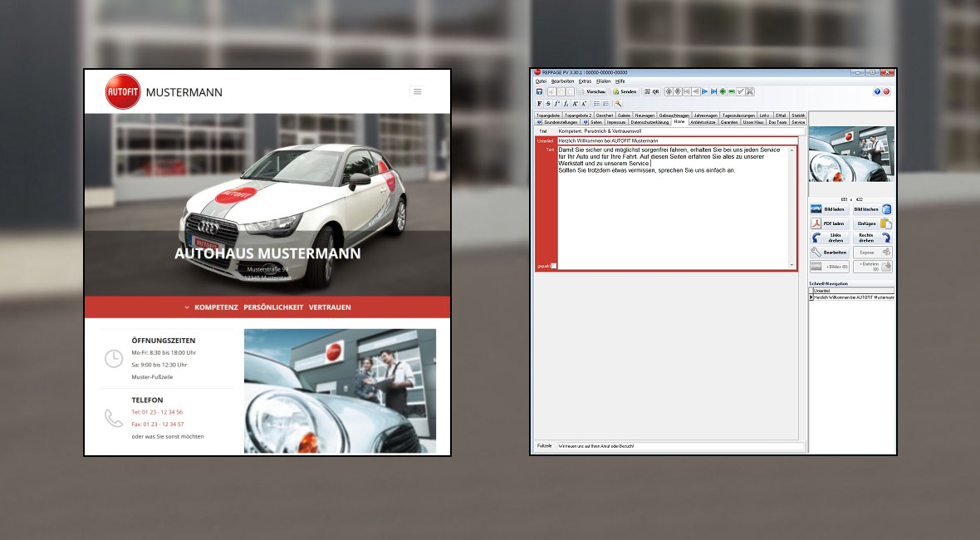
Task: Expand the Kompetenz banner chevron
Action: point(187,307)
